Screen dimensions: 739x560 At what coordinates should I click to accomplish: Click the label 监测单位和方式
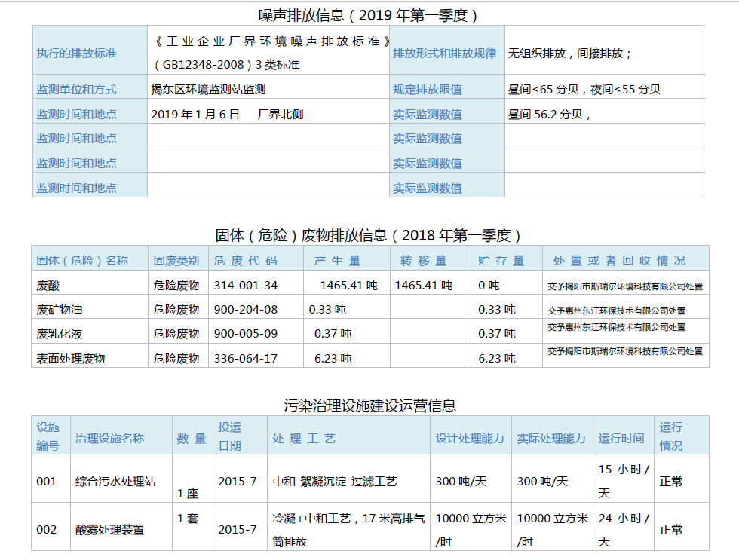[x=76, y=90]
